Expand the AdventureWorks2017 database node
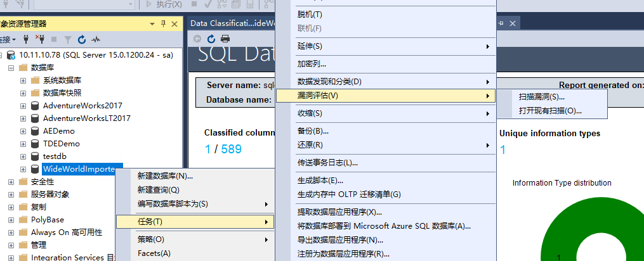Viewport: 644px width, 261px height. (23, 106)
